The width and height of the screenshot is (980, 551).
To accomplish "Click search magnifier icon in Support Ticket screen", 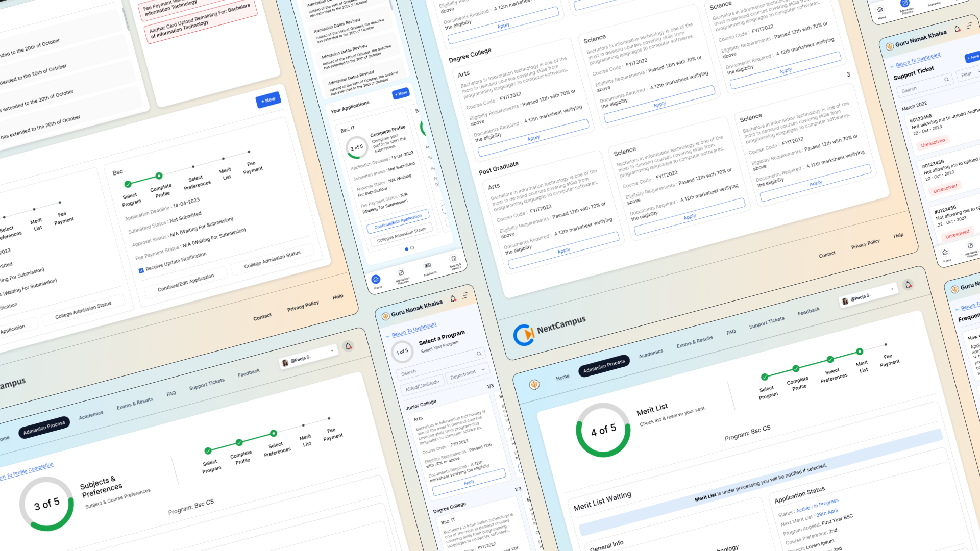I will [946, 80].
